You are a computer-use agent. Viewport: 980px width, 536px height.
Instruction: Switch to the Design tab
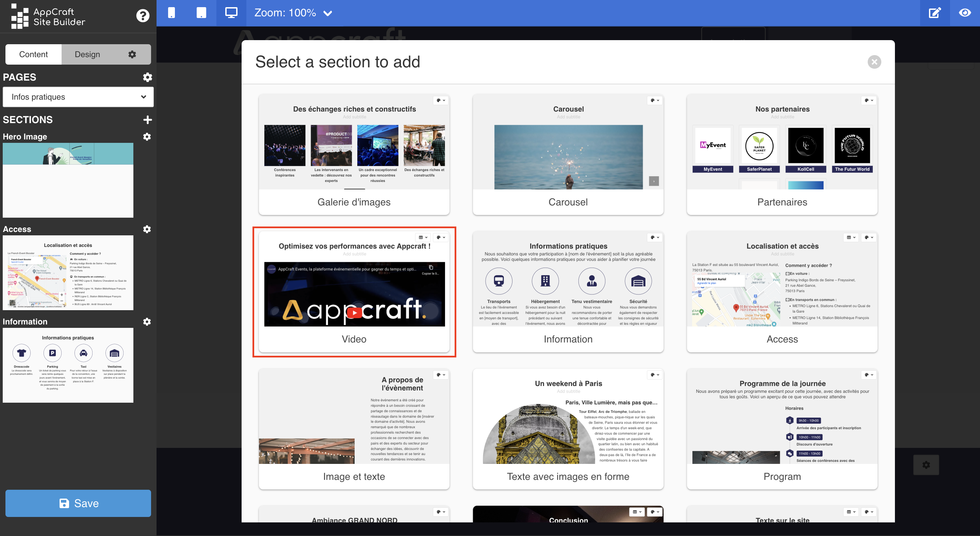[87, 54]
